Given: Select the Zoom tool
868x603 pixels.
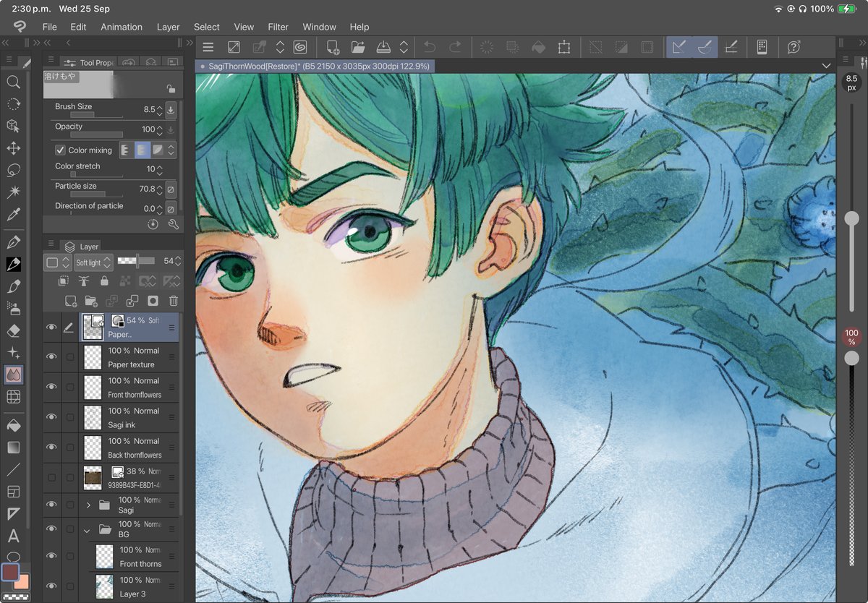Looking at the screenshot, I should coord(14,82).
